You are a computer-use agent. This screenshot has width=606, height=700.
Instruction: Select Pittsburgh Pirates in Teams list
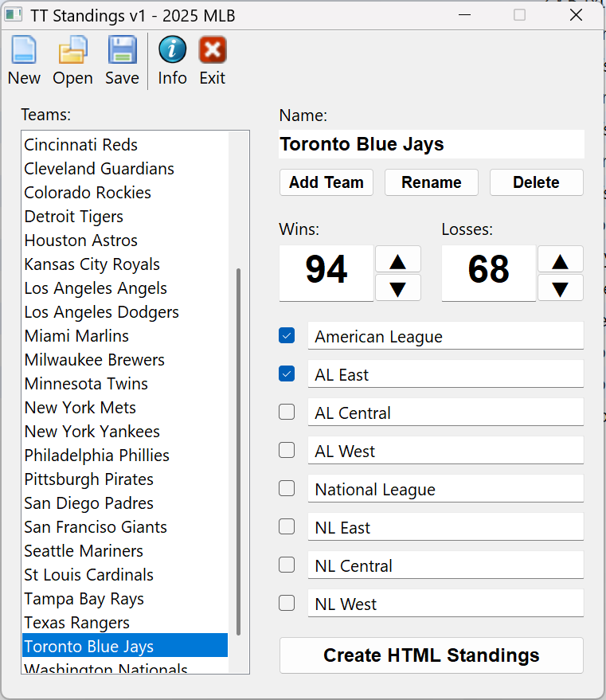coord(125,479)
